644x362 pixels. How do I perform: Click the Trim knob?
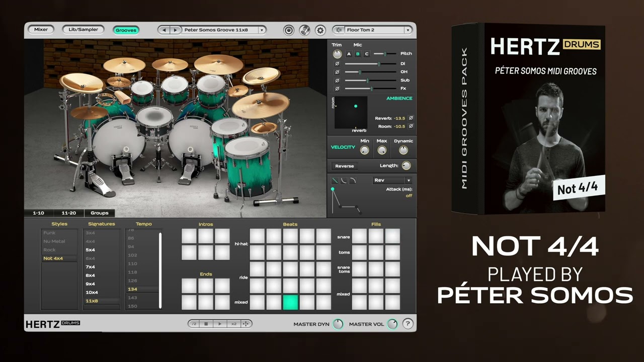(x=337, y=54)
